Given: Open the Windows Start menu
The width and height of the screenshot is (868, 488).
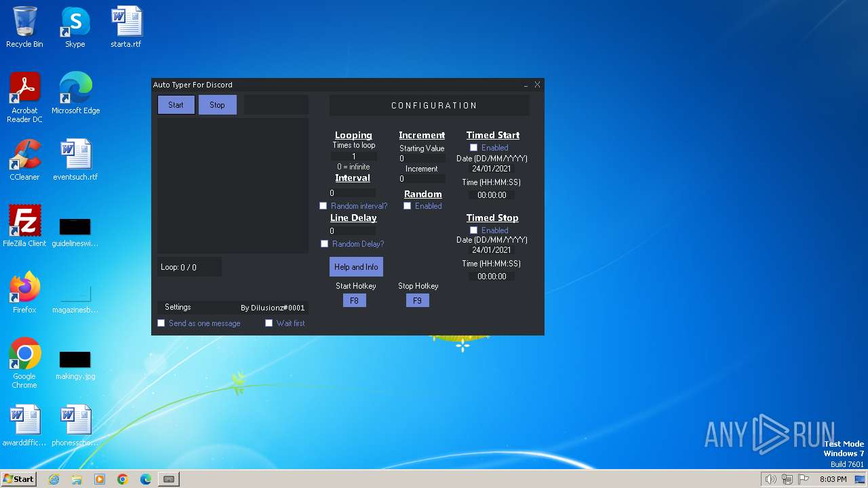Looking at the screenshot, I should pos(19,479).
